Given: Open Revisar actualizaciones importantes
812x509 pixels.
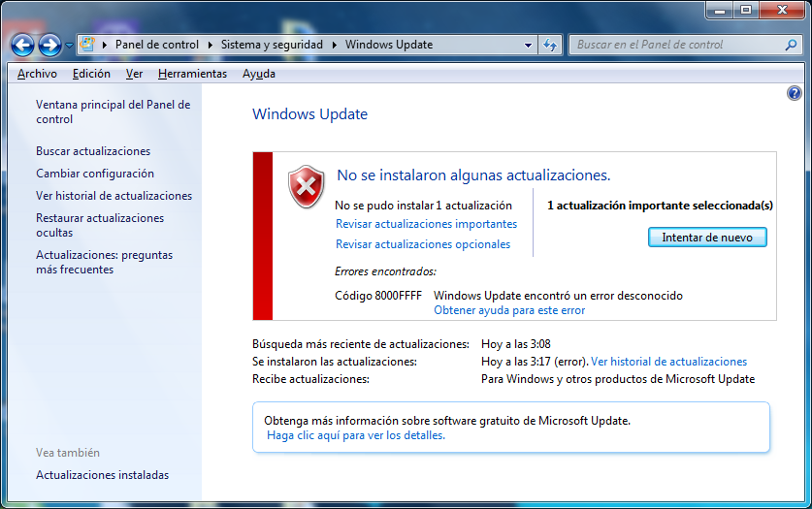Looking at the screenshot, I should (426, 224).
